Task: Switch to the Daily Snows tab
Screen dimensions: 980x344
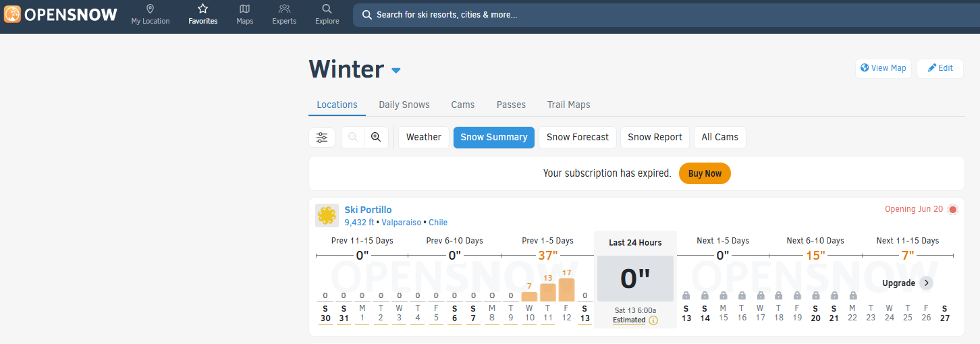Action: click(x=404, y=105)
